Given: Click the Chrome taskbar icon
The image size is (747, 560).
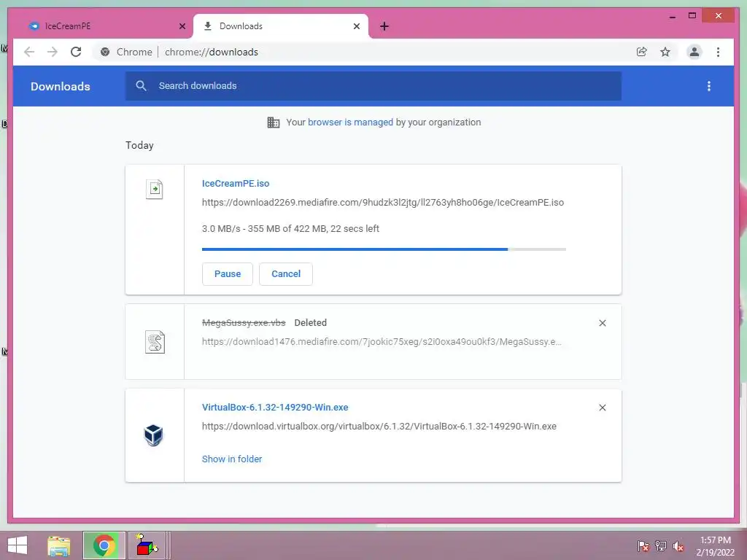Looking at the screenshot, I should [x=104, y=545].
